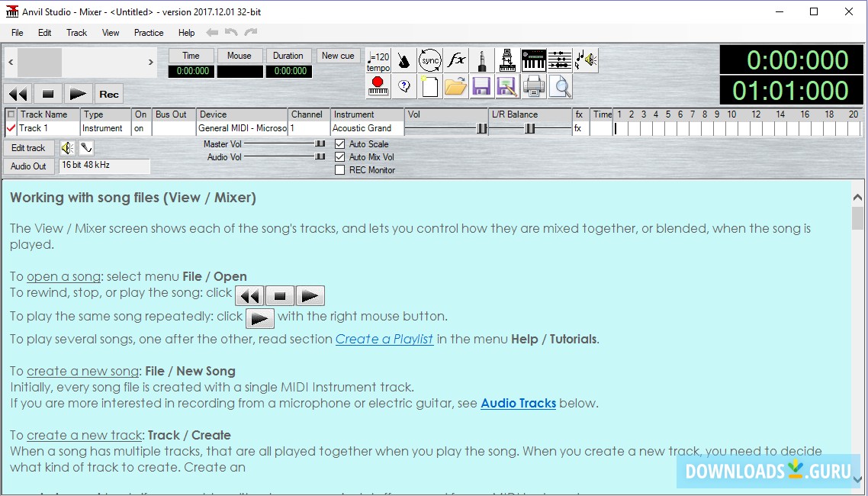Open the fx effects toolbar icon
This screenshot has width=868, height=496.
[456, 60]
